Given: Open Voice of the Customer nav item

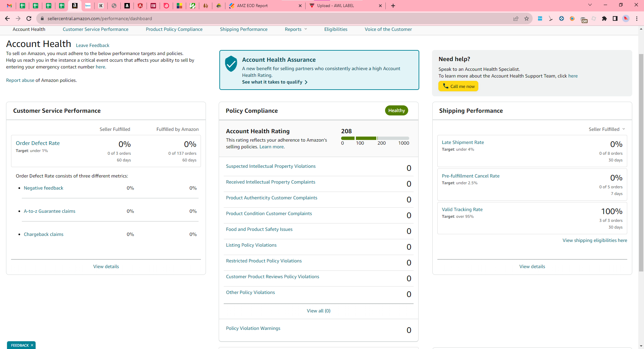Looking at the screenshot, I should 388,30.
